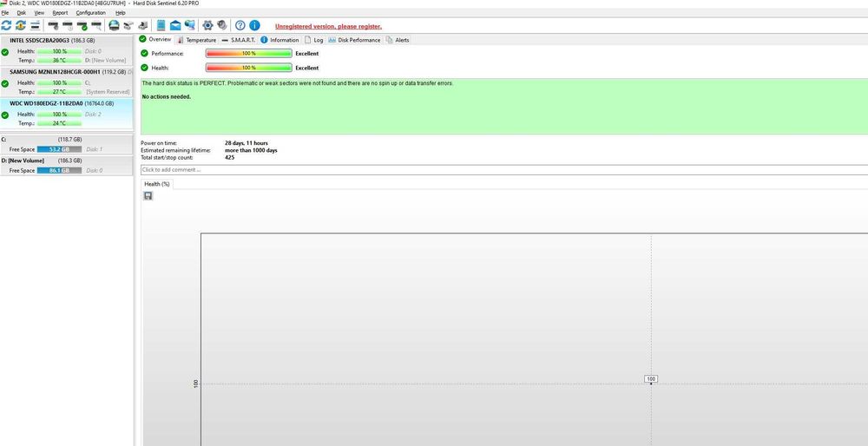Click the disk icon with clock badge

point(68,25)
